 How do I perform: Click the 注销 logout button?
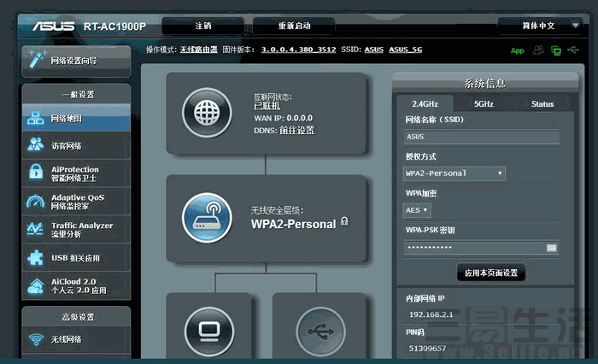203,26
